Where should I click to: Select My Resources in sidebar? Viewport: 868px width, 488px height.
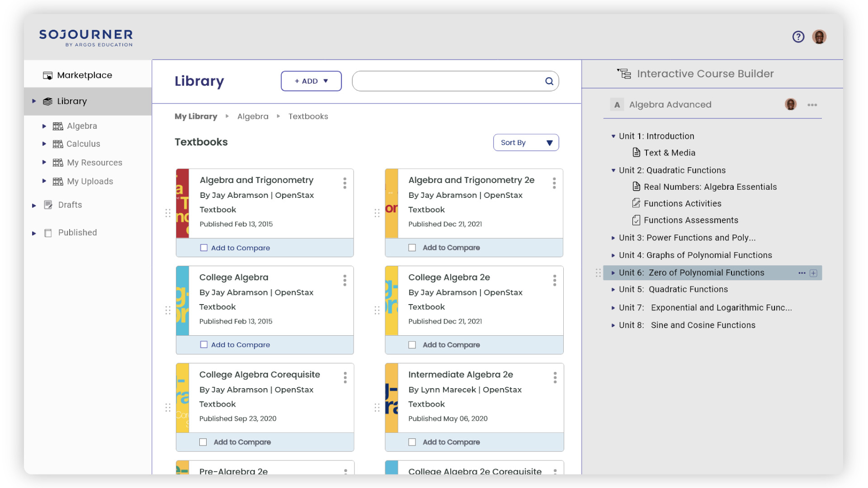point(94,162)
